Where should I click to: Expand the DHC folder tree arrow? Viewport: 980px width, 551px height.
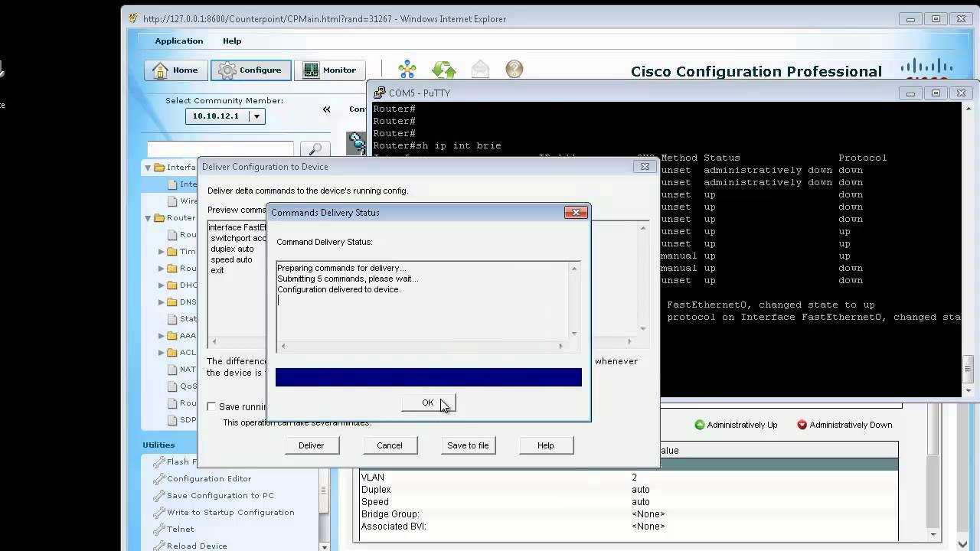(x=162, y=285)
